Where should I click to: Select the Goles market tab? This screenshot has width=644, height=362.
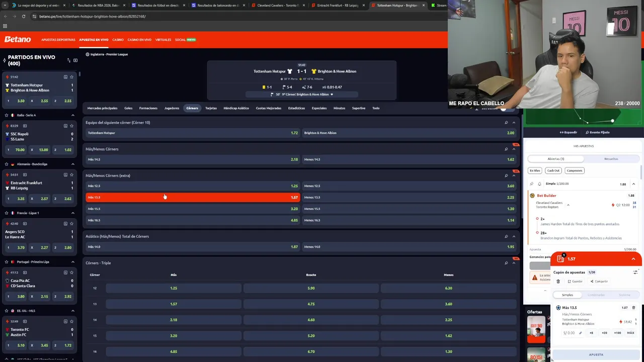point(128,108)
